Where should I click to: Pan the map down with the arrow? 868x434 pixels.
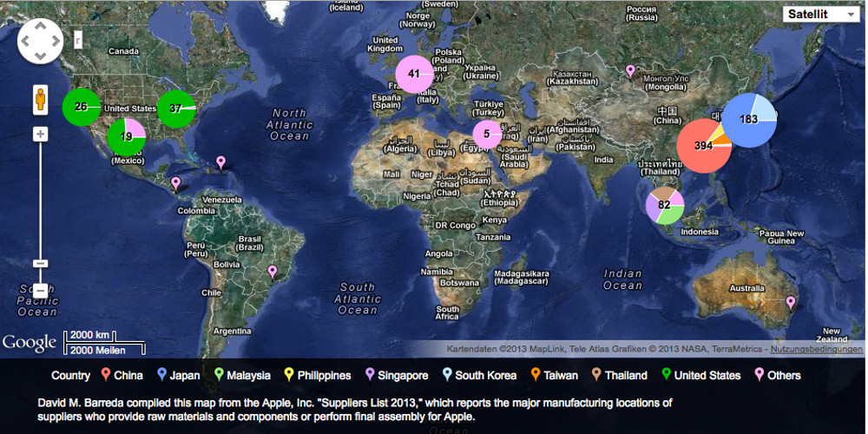point(41,56)
